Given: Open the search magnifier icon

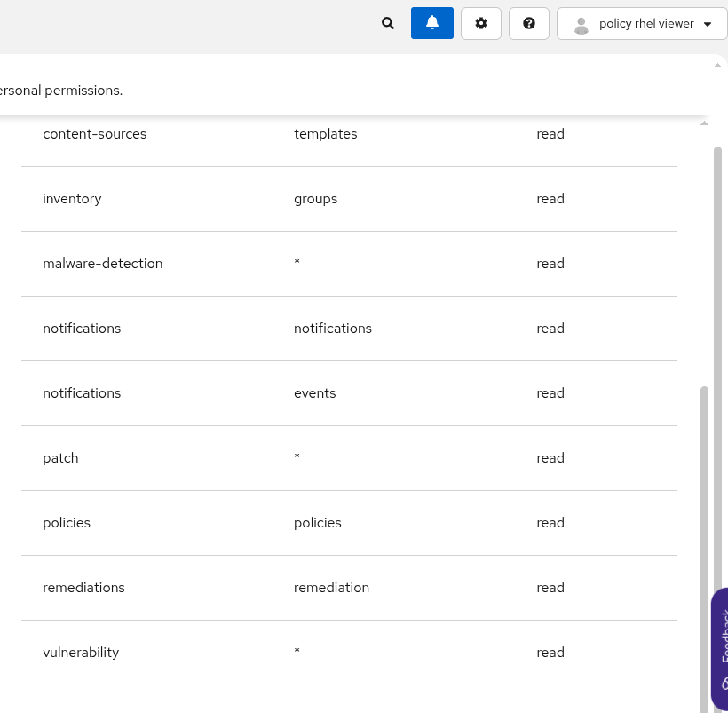Looking at the screenshot, I should pyautogui.click(x=388, y=23).
